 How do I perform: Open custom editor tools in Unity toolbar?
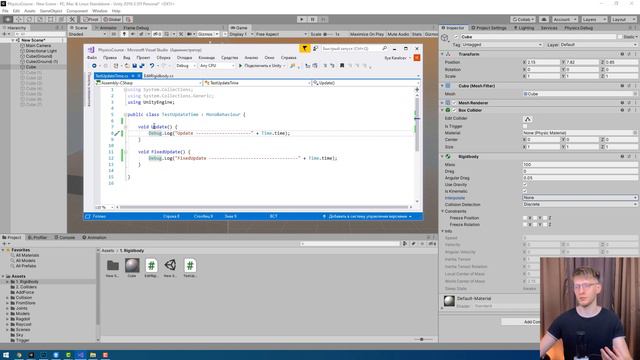coord(72,19)
